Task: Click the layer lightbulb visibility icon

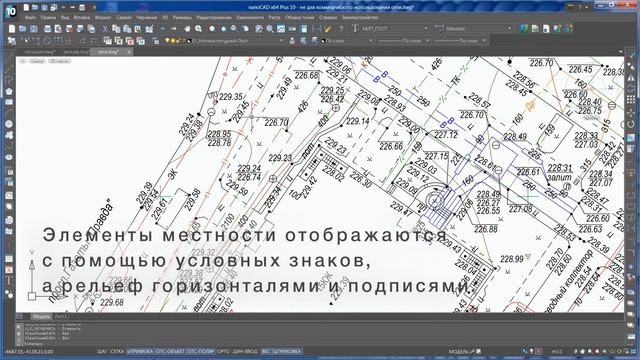Action: pyautogui.click(x=167, y=41)
